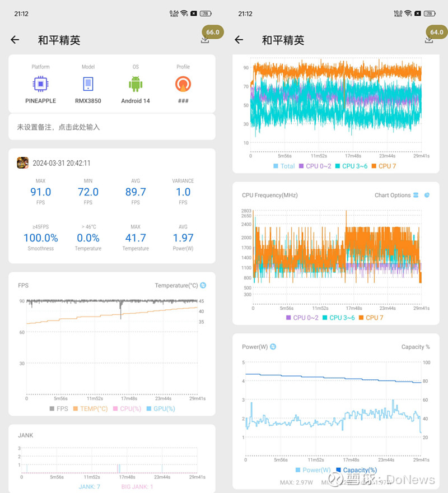Toggle CPU 7 in the CPU usage legend
This screenshot has width=448, height=493.
point(384,166)
